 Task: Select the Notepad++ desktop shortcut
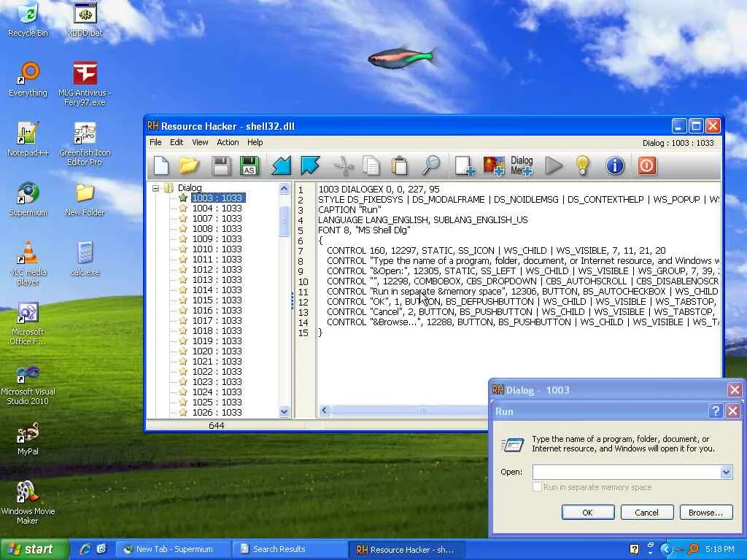pyautogui.click(x=28, y=139)
